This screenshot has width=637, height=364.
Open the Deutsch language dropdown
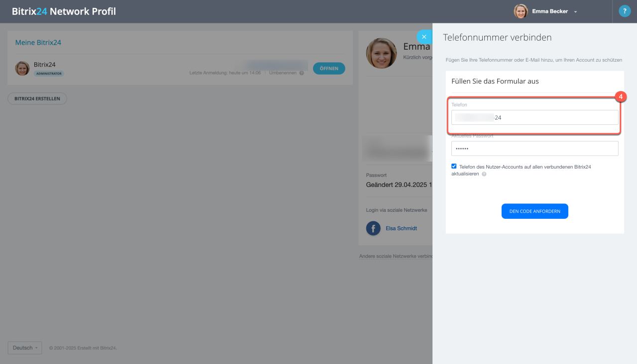pos(25,348)
